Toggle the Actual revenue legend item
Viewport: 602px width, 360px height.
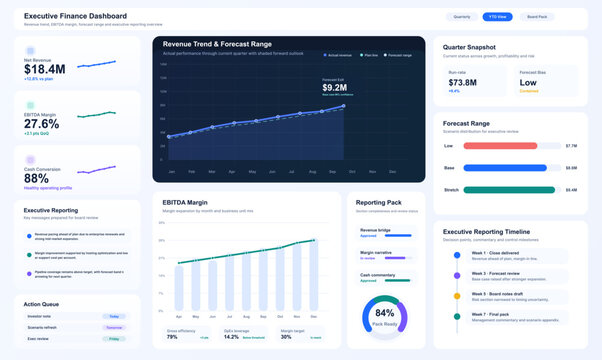(337, 55)
